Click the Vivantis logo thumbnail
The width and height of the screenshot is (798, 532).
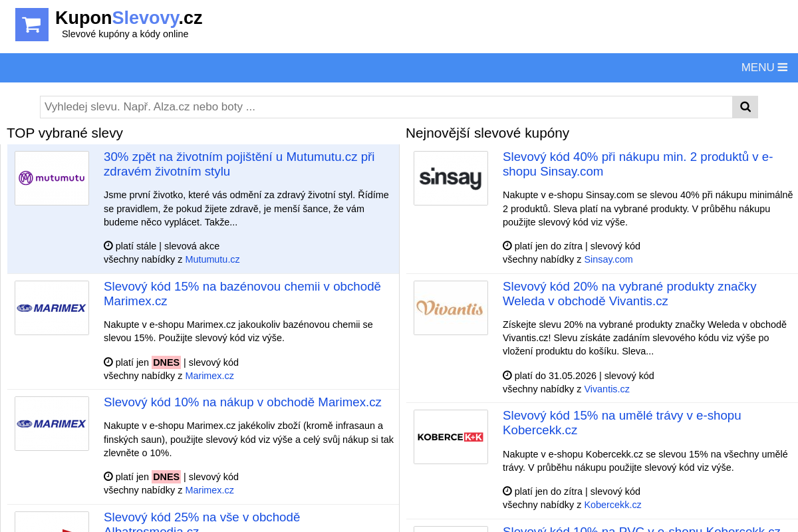tap(451, 308)
